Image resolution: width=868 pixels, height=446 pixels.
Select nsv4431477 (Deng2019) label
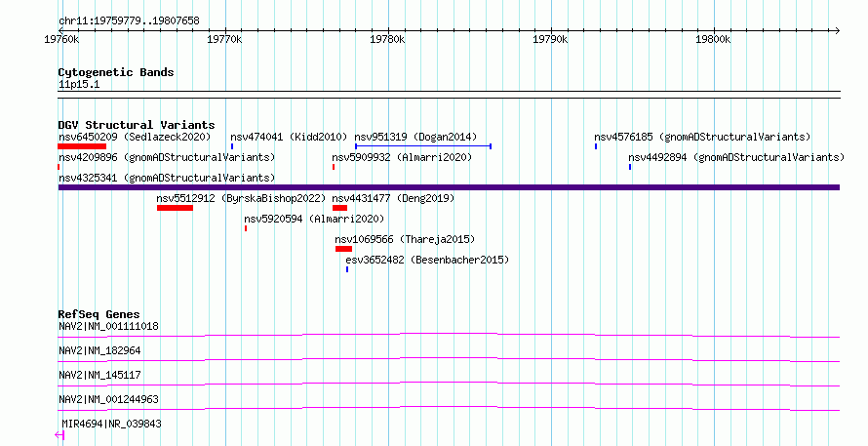point(393,198)
